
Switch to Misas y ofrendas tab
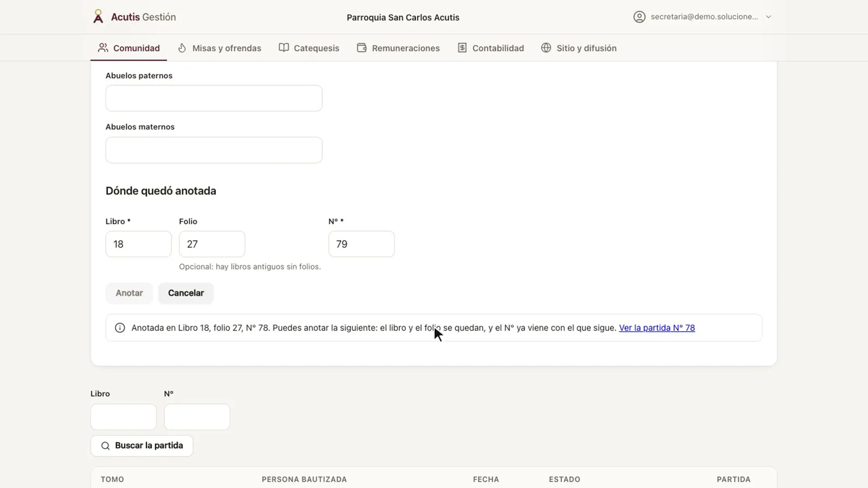coord(220,48)
